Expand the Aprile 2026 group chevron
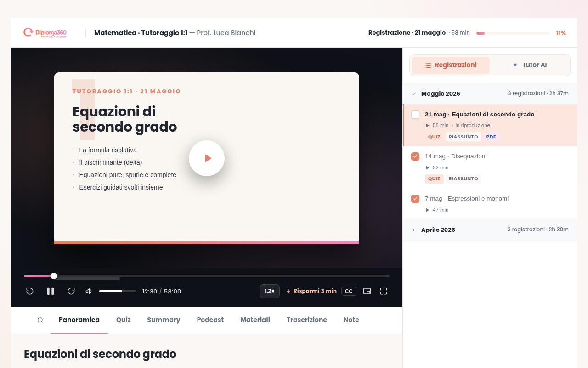This screenshot has width=588, height=368. 414,230
